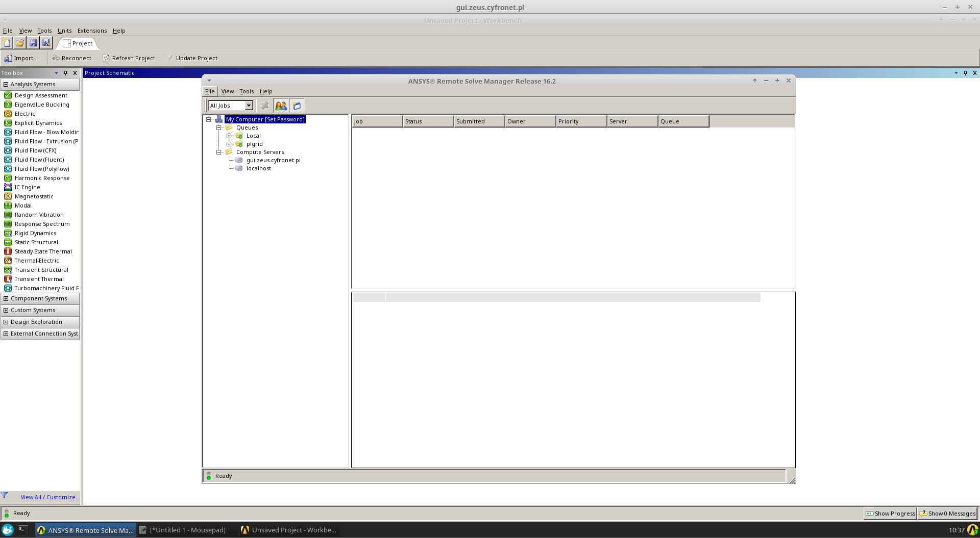980x538 pixels.
Task: Open the Workbench File menu
Action: coord(8,31)
